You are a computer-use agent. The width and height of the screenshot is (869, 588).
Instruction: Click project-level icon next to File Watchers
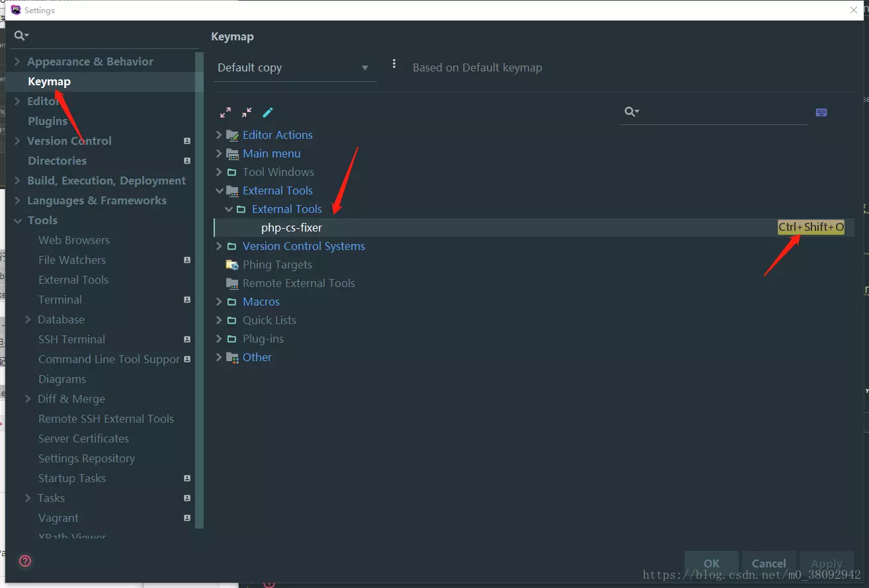tap(187, 260)
